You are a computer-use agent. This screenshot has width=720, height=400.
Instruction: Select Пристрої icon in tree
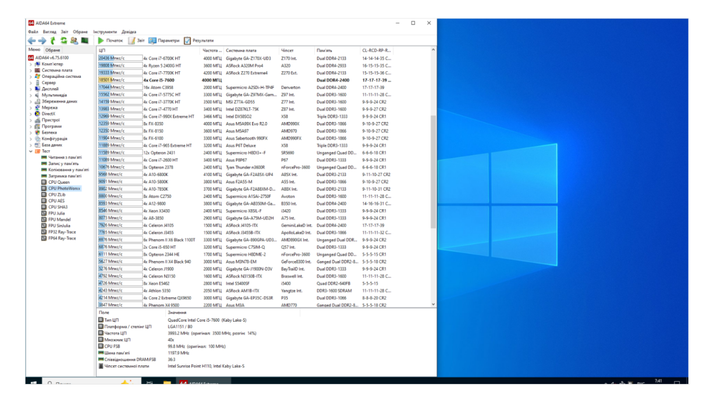tap(38, 120)
